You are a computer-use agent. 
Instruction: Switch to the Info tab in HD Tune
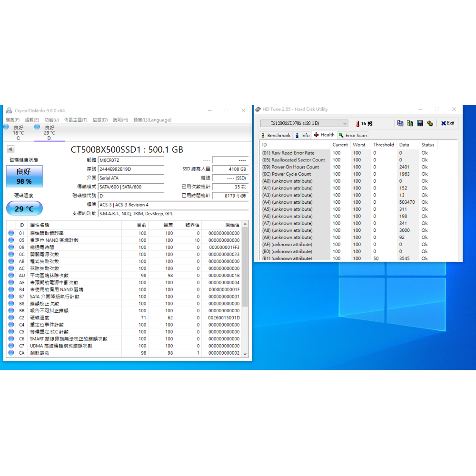pyautogui.click(x=302, y=135)
